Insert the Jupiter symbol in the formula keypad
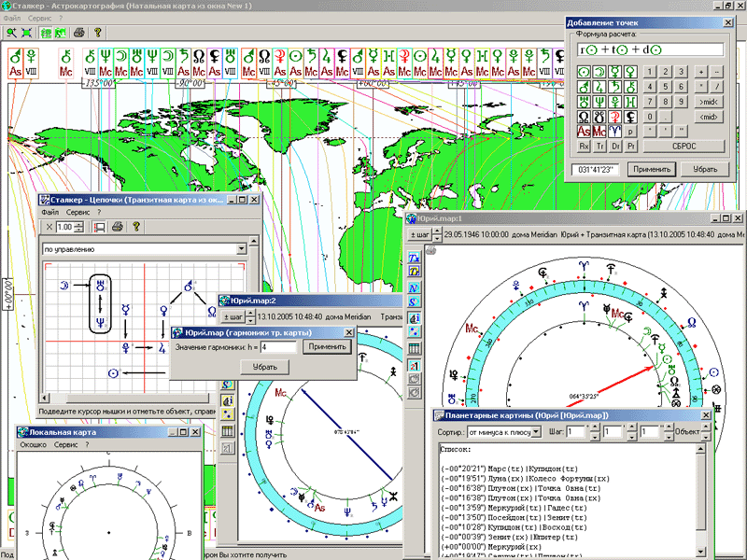This screenshot has width=747, height=560. [x=599, y=87]
